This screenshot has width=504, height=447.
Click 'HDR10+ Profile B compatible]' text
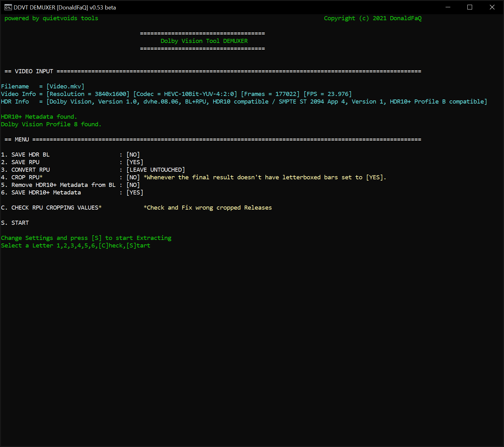click(439, 102)
